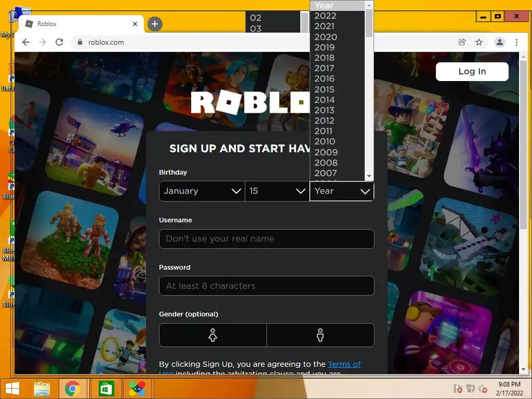Image resolution: width=532 pixels, height=399 pixels.
Task: Open a new tab with the plus button
Action: coord(155,24)
